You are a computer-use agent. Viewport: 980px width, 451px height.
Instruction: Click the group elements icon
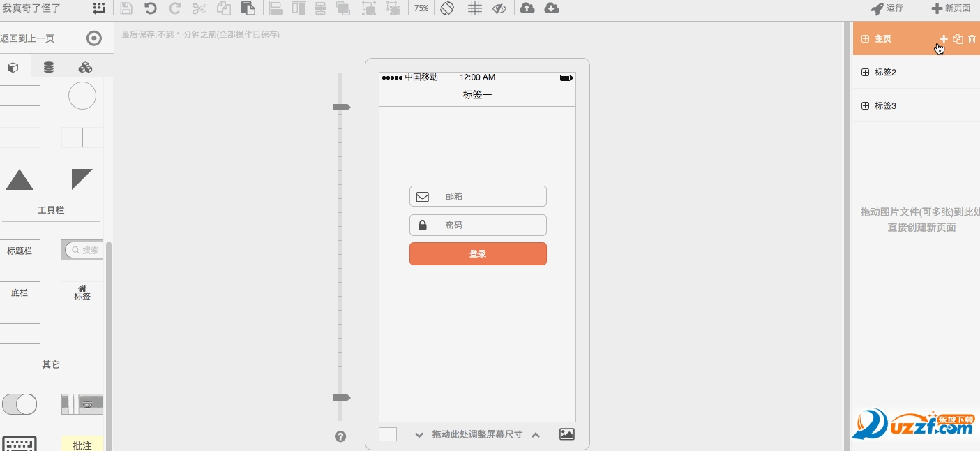pyautogui.click(x=369, y=8)
